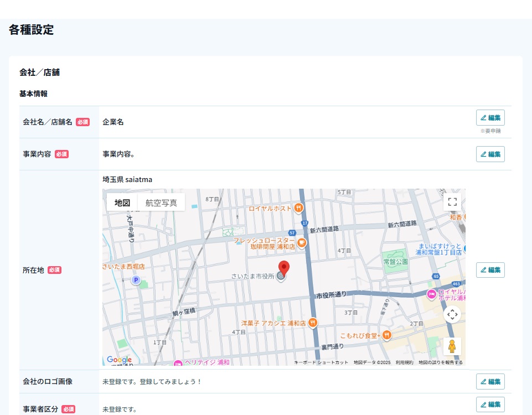
Task: Click the Google logo on map
Action: click(x=119, y=360)
